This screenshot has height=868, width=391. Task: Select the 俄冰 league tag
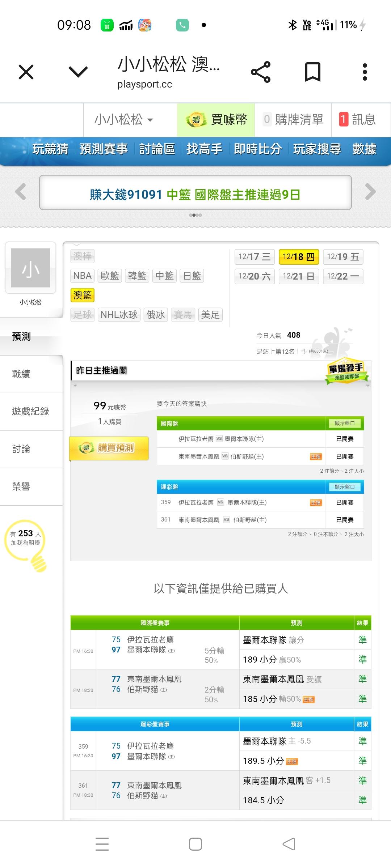tap(156, 315)
